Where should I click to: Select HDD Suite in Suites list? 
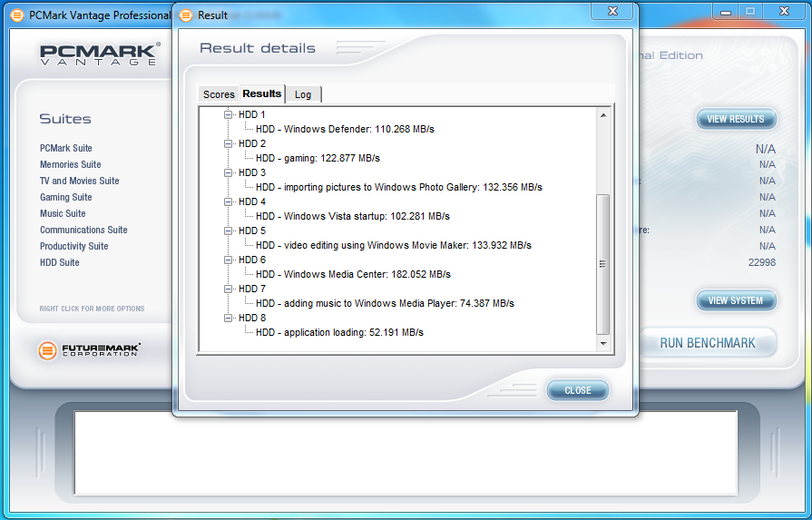pyautogui.click(x=60, y=262)
